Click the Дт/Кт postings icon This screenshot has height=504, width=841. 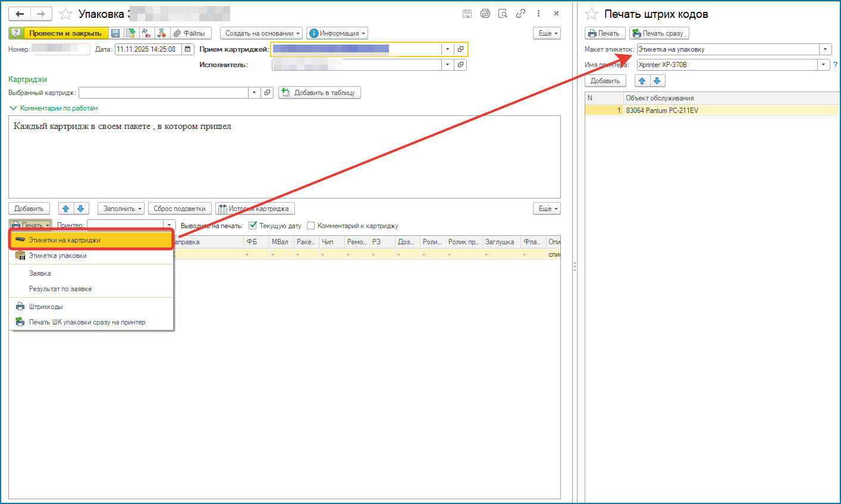pos(146,33)
